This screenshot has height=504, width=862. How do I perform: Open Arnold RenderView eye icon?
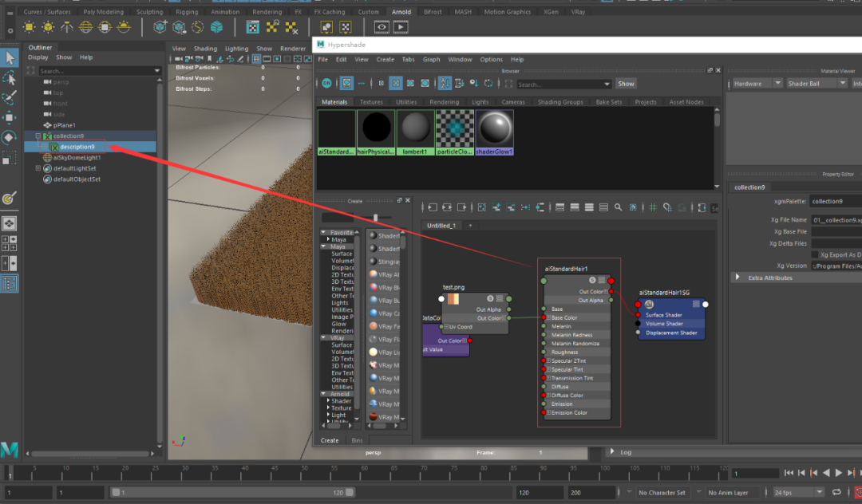(382, 27)
